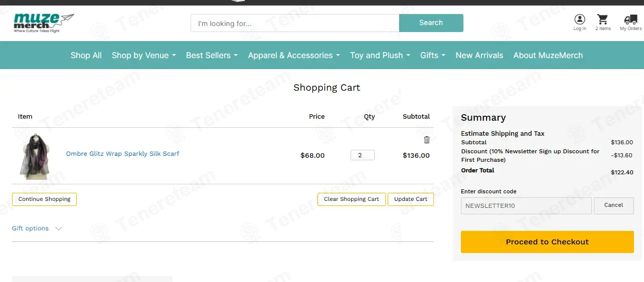
Task: Focus the I'm looking for search field
Action: pyautogui.click(x=295, y=23)
